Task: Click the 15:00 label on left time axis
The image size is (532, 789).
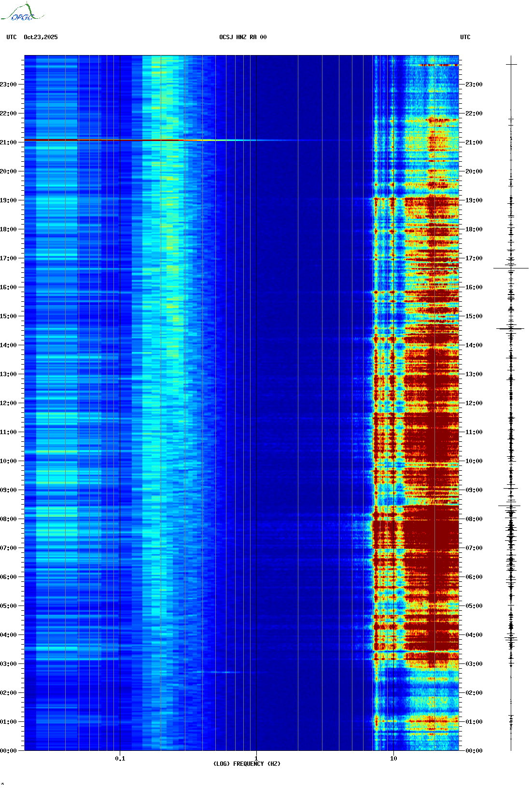Action: tap(8, 316)
